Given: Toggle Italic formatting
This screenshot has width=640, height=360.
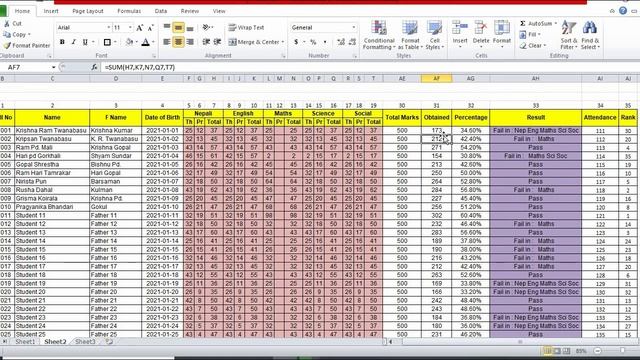Looking at the screenshot, I should coord(73,42).
